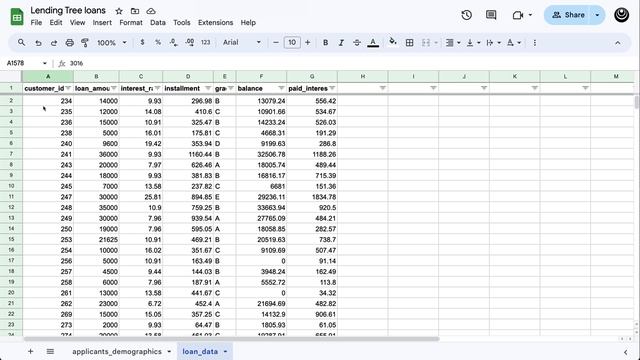
Task: Open the text color picker
Action: (x=373, y=42)
